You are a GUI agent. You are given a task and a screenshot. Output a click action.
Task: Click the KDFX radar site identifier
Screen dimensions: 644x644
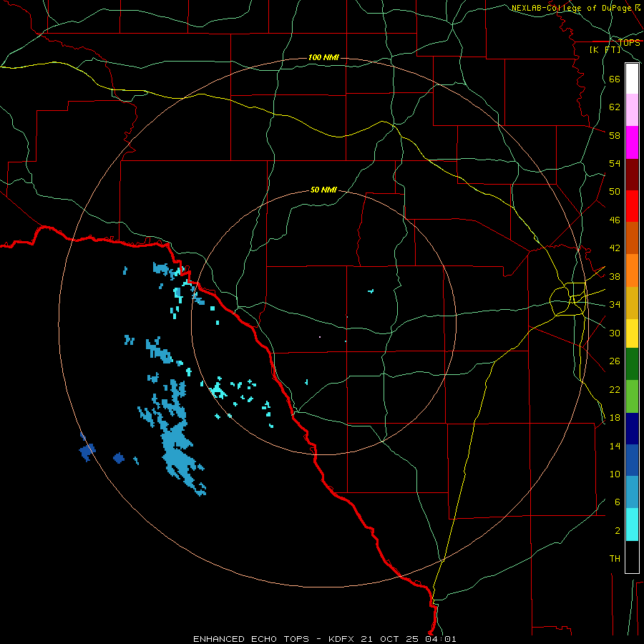coord(343,639)
